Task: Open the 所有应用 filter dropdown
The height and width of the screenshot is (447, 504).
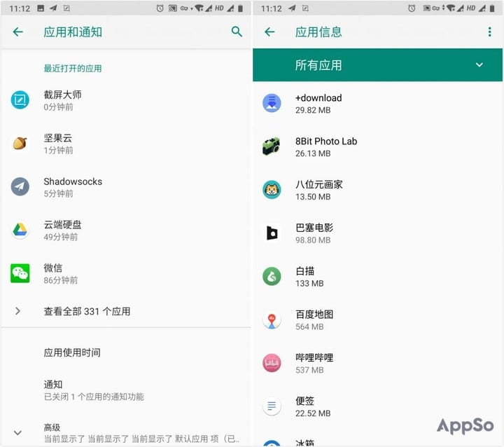Action: (x=378, y=65)
